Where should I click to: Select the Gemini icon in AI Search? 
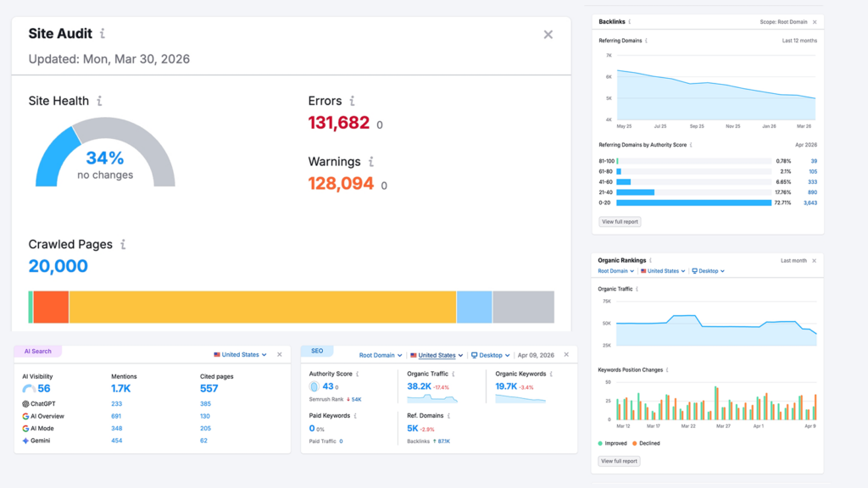pos(25,441)
